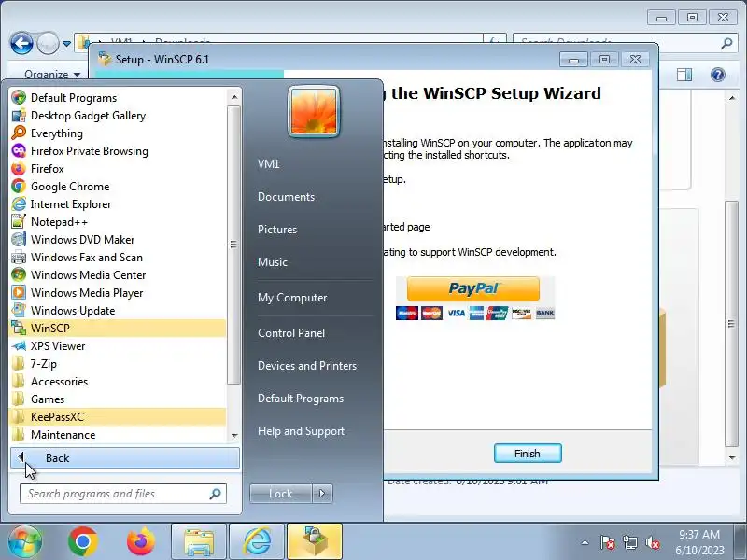The image size is (747, 560).
Task: Expand the KeePassXC folder
Action: tap(118, 416)
